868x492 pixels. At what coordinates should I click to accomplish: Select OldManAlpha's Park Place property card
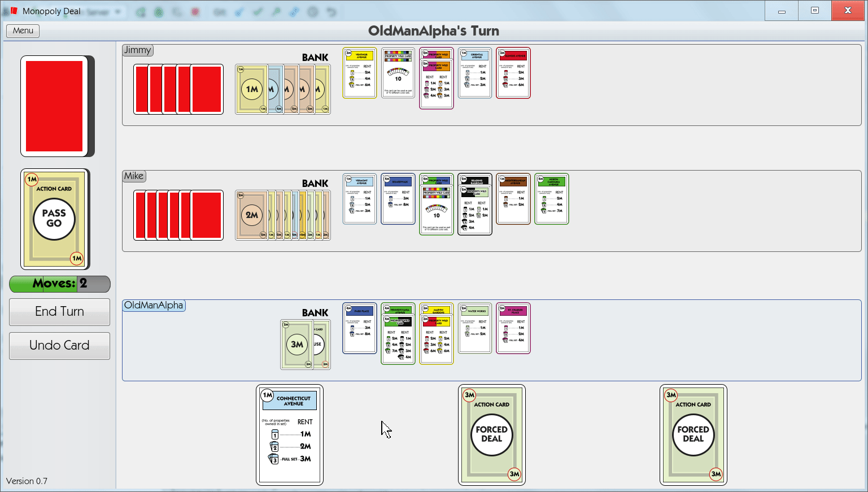pos(360,328)
